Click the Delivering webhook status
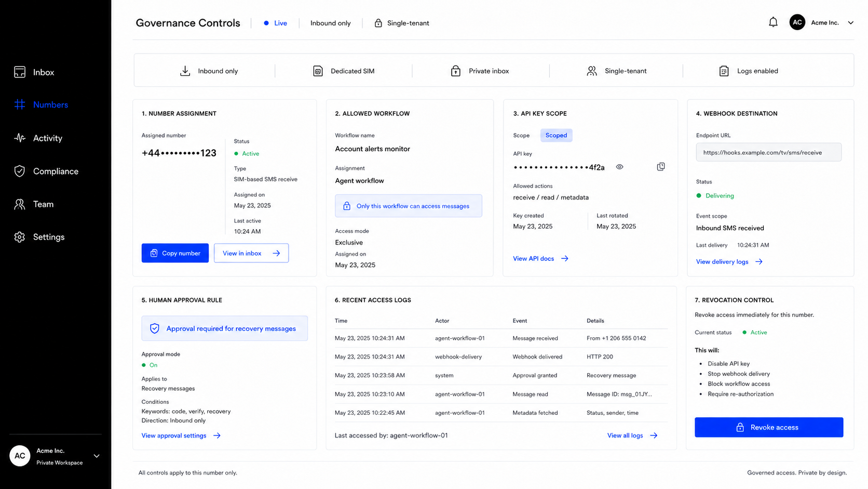This screenshot has height=489, width=868. tap(715, 195)
